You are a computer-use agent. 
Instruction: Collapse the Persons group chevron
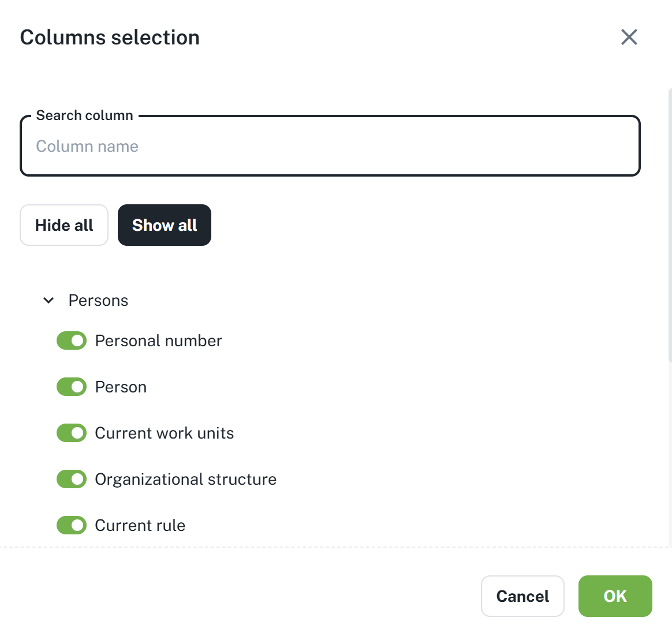point(49,300)
